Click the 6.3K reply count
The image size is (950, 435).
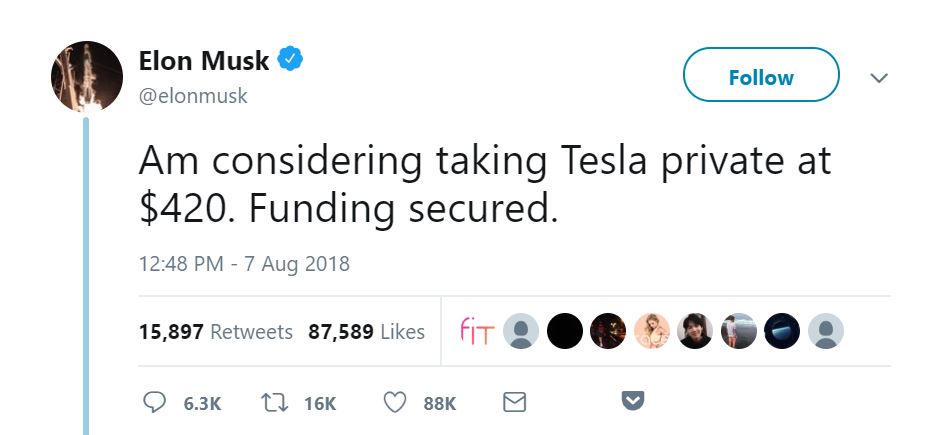202,403
